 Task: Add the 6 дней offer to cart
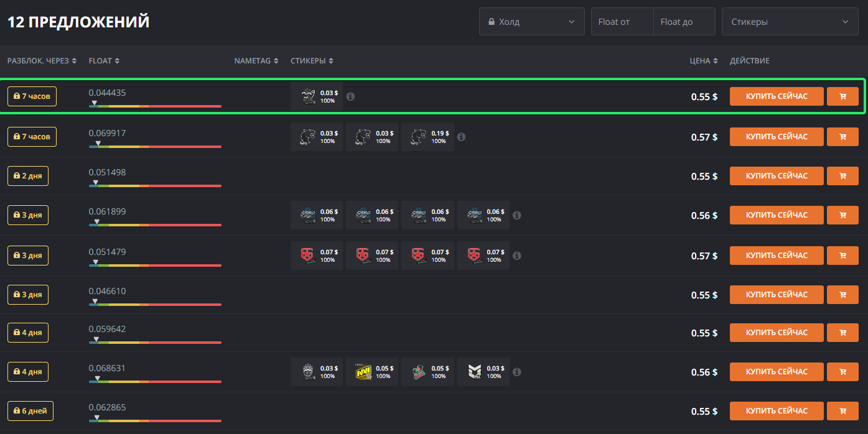click(842, 411)
